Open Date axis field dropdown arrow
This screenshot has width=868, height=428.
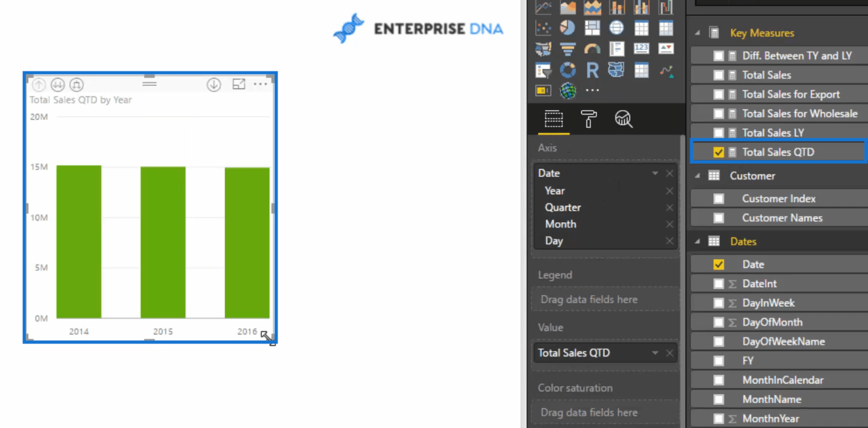[655, 174]
